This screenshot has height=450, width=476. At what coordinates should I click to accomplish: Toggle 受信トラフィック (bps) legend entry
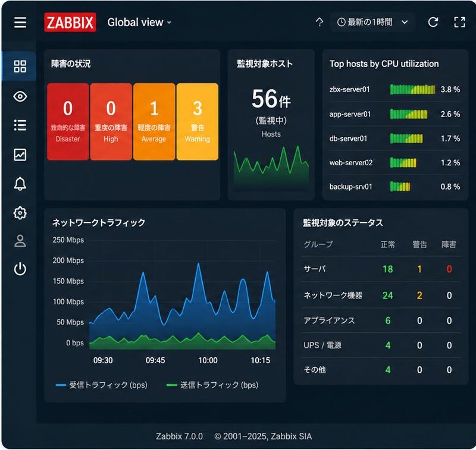click(102, 385)
